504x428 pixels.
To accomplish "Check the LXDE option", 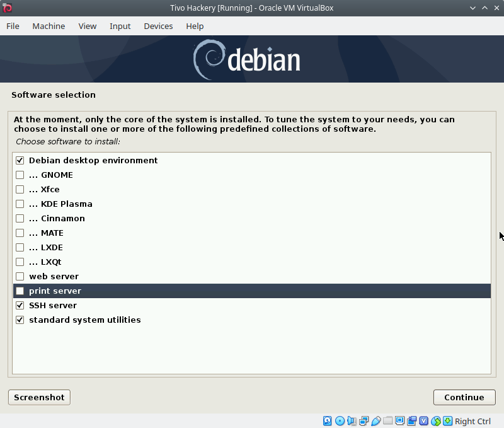I will pos(20,247).
